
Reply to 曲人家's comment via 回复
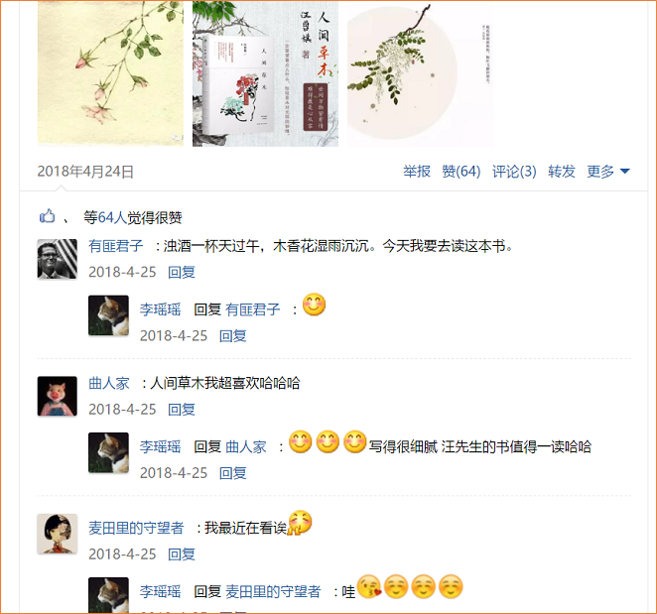click(x=181, y=409)
